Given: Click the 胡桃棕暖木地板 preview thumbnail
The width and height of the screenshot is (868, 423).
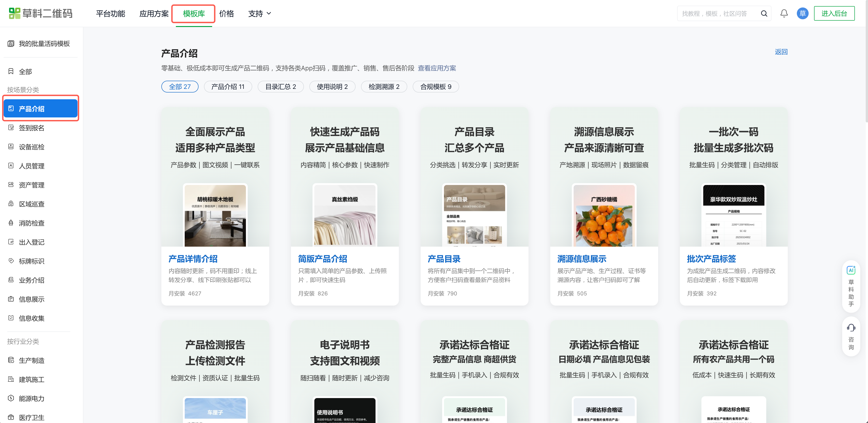Looking at the screenshot, I should click(215, 215).
